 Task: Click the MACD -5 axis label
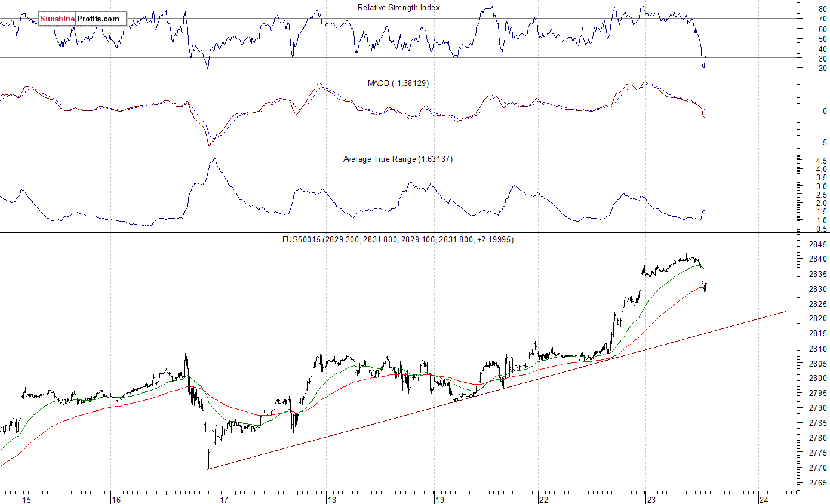tap(823, 142)
